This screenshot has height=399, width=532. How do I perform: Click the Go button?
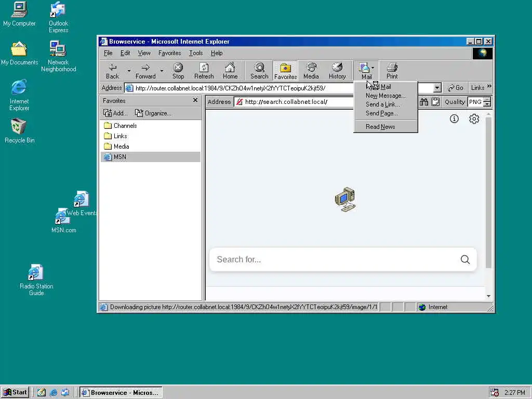[455, 88]
